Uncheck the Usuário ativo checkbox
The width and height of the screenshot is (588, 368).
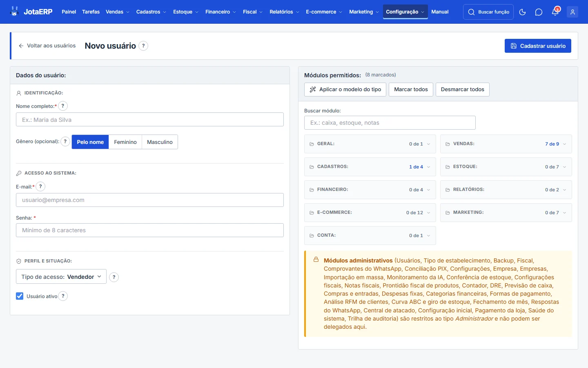(20, 296)
